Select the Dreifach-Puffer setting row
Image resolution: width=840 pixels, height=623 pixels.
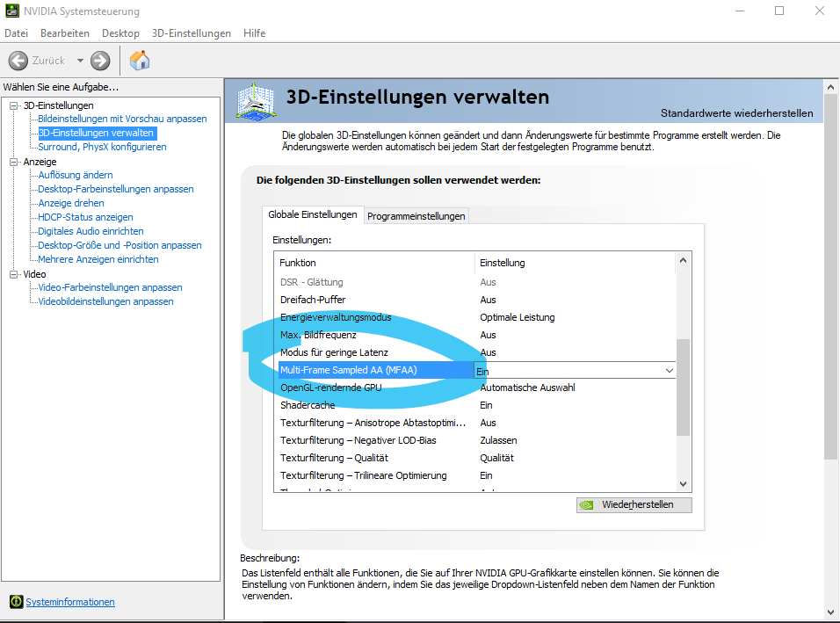coord(474,300)
